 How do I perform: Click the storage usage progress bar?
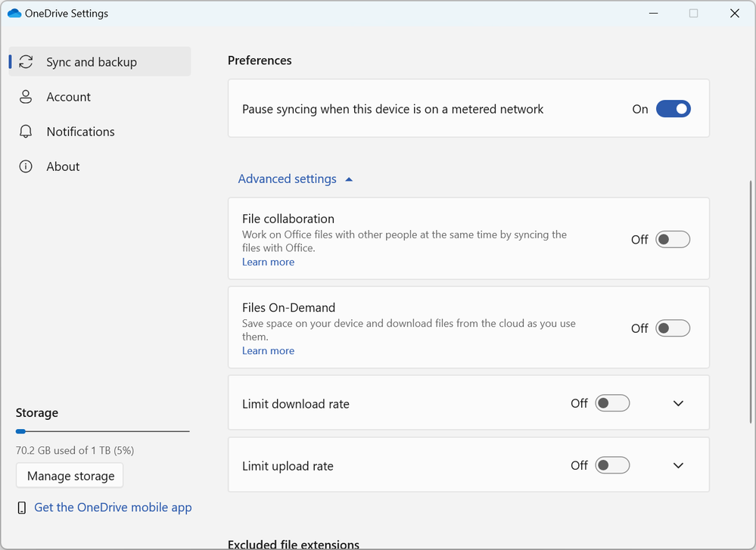click(x=103, y=431)
